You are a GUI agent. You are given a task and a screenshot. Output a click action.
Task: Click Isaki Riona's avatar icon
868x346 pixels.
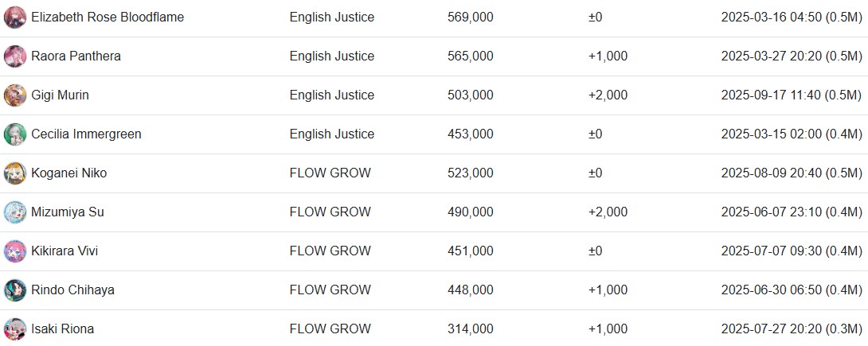pyautogui.click(x=15, y=329)
